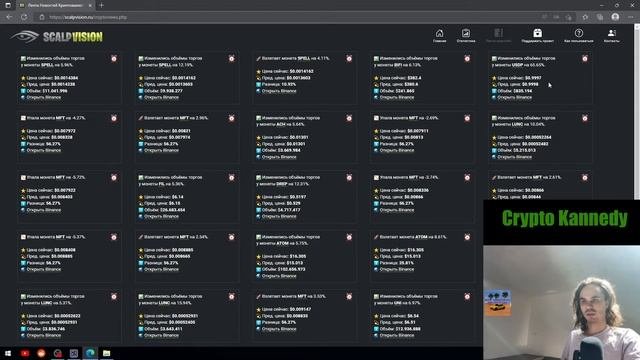This screenshot has height=360, width=640.
Task: Open a new browser tab
Action: coord(101,5)
